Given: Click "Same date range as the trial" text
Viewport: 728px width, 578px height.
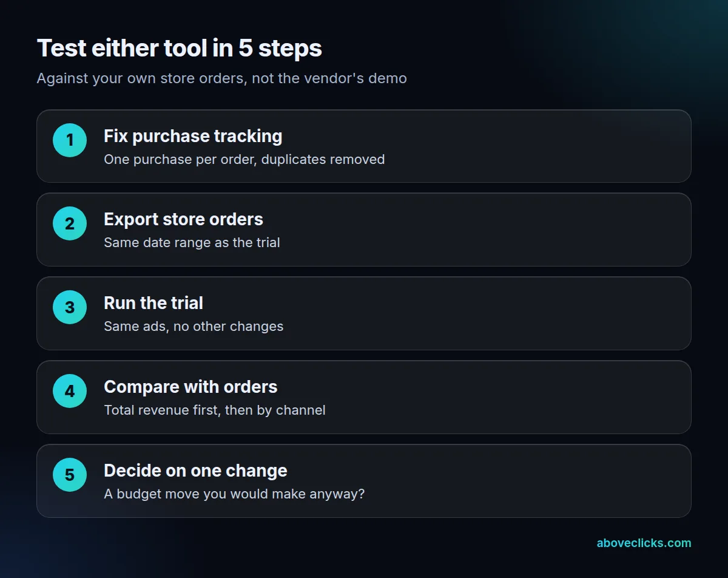Looking at the screenshot, I should pyautogui.click(x=192, y=242).
